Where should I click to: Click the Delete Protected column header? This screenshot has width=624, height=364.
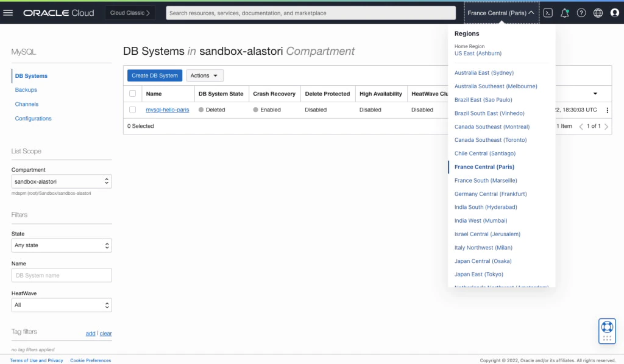[x=327, y=94]
